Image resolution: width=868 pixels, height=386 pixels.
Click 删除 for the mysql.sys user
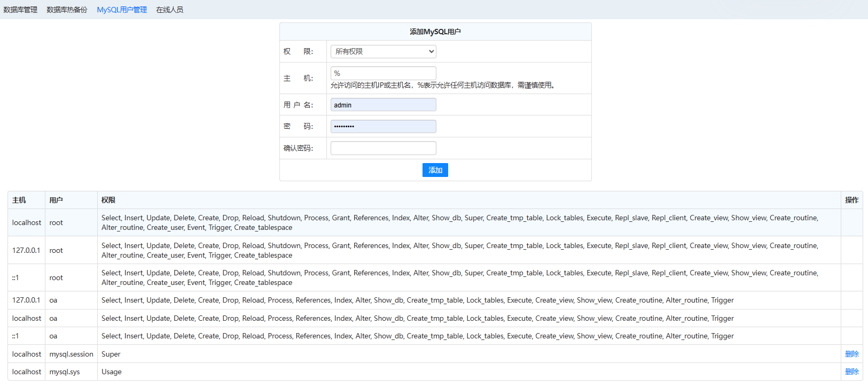tap(851, 372)
